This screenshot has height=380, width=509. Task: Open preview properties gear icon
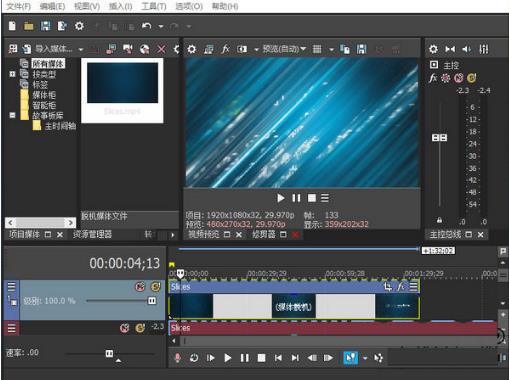coord(192,49)
